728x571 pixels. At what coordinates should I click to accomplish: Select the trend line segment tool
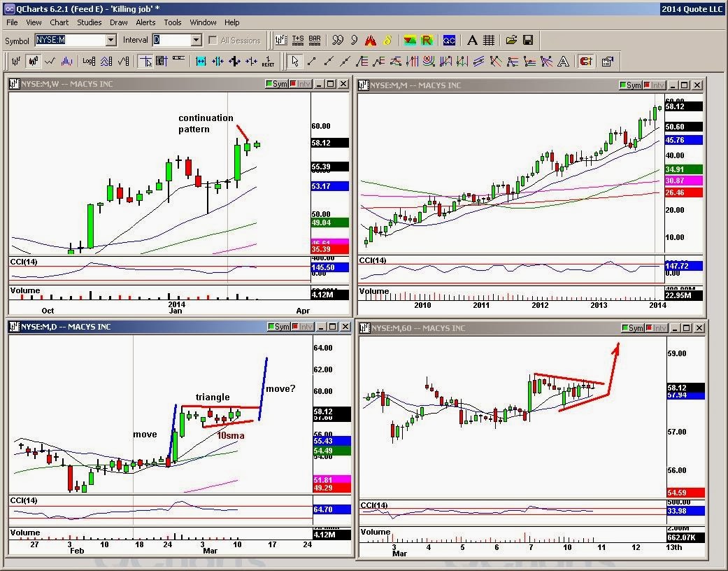311,61
